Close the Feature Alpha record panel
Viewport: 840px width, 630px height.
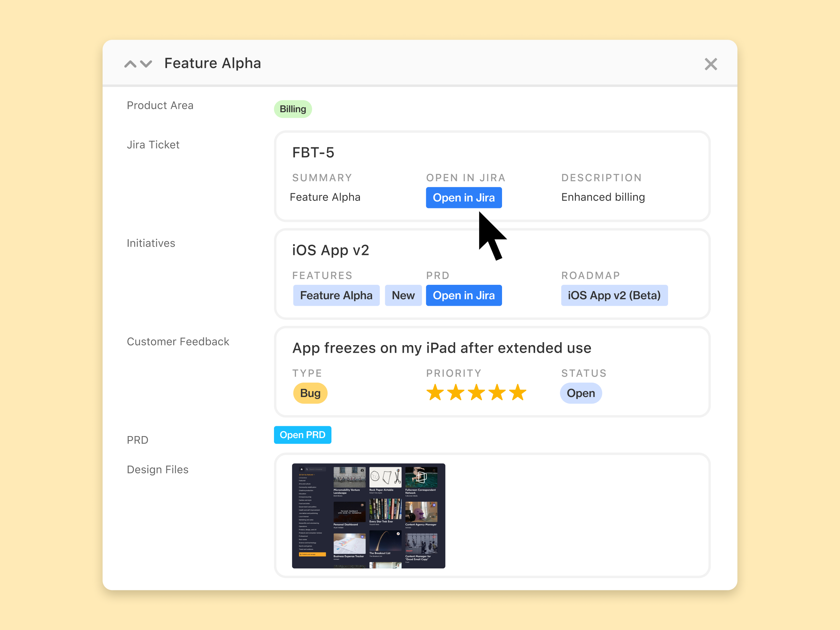tap(710, 64)
